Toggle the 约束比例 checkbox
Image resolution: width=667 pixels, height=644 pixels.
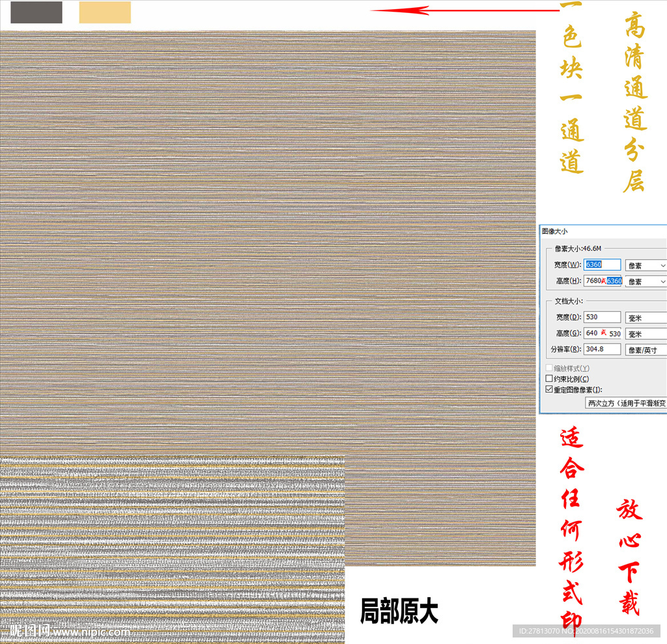pos(549,378)
